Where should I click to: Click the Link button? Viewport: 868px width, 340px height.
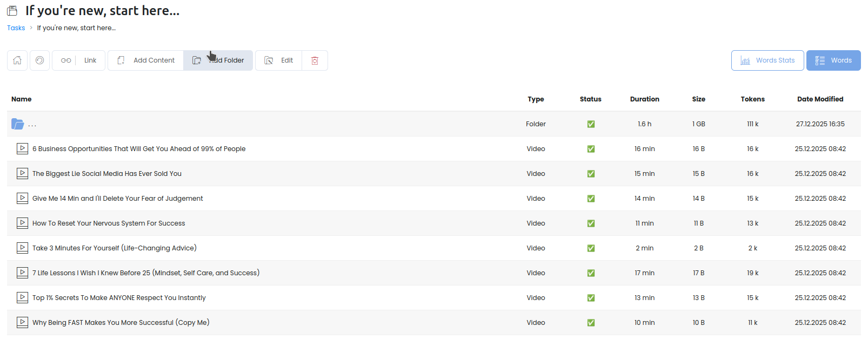click(79, 60)
